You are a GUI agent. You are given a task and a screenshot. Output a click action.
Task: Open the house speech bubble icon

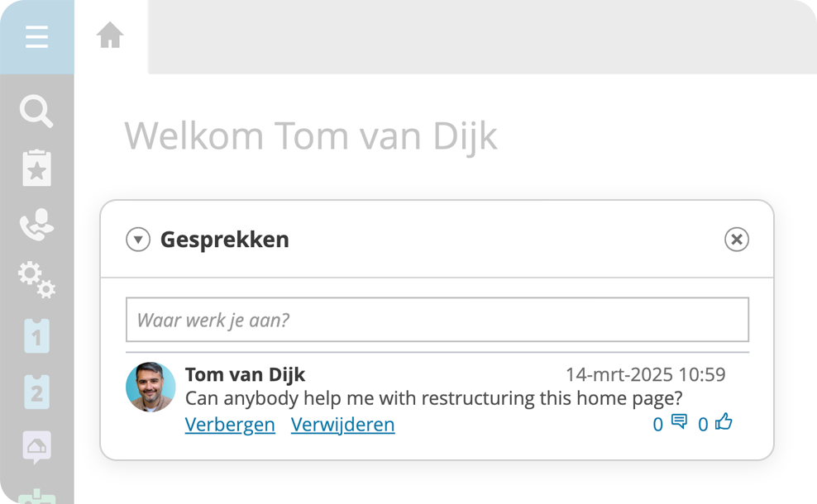[x=36, y=447]
